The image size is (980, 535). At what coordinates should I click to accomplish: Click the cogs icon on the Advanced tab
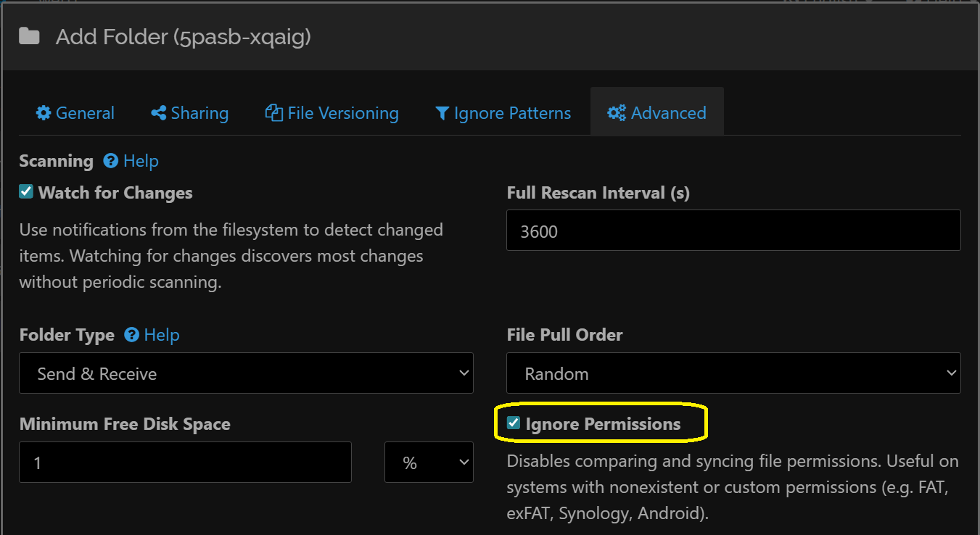click(x=617, y=113)
